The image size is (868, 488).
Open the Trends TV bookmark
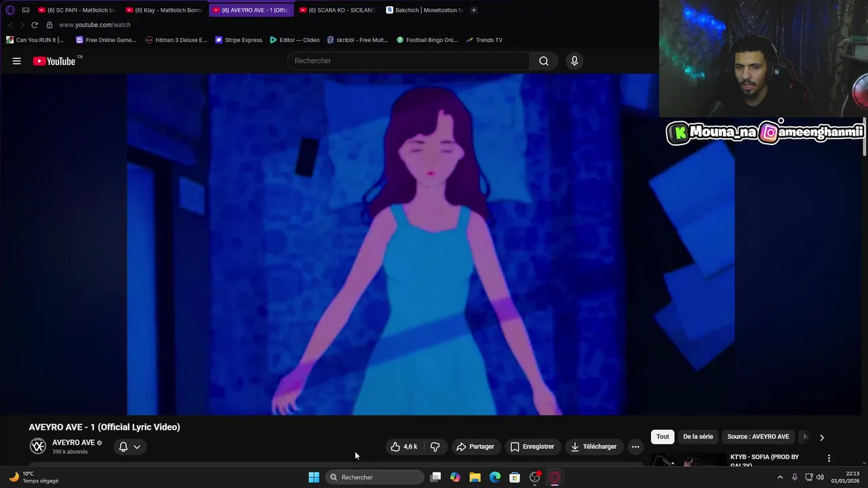tap(484, 40)
